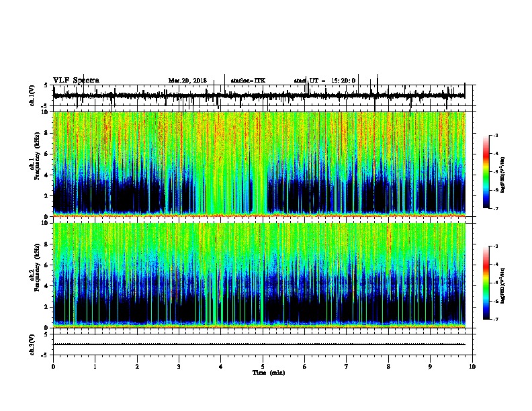Screen dimensions: 532x411
Task: Click the 'ch.3(V)' axis label
Action: point(32,345)
